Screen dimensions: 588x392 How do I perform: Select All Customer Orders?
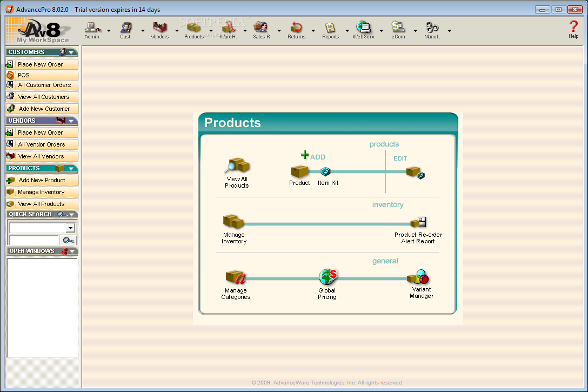pyautogui.click(x=42, y=85)
